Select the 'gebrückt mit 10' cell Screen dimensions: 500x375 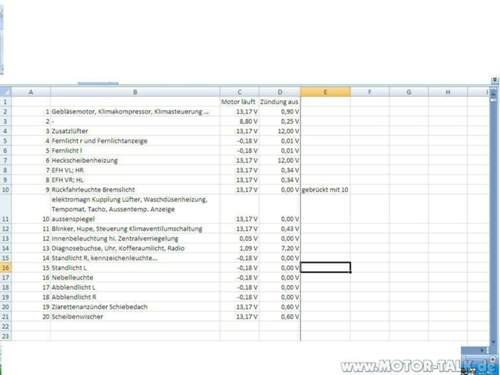pyautogui.click(x=325, y=190)
